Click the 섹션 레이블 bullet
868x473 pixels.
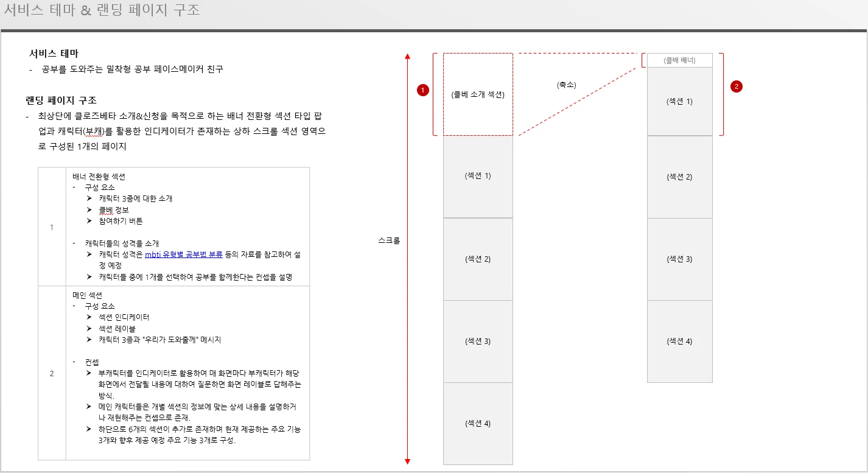point(117,329)
